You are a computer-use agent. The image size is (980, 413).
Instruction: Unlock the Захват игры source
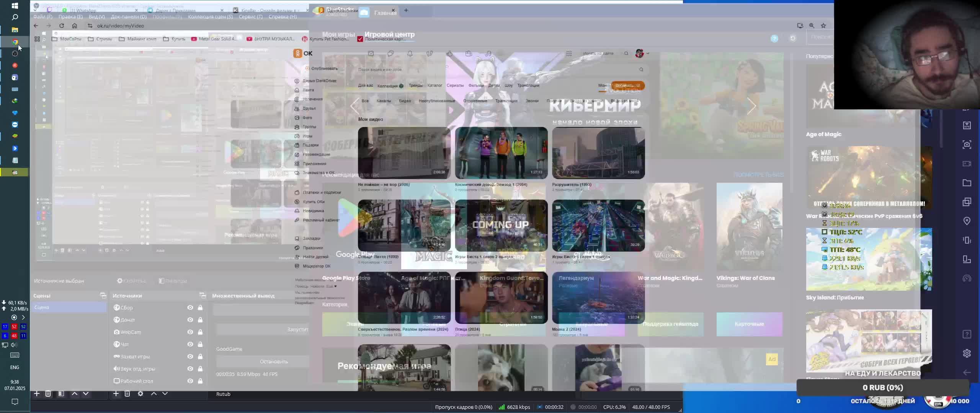(200, 356)
